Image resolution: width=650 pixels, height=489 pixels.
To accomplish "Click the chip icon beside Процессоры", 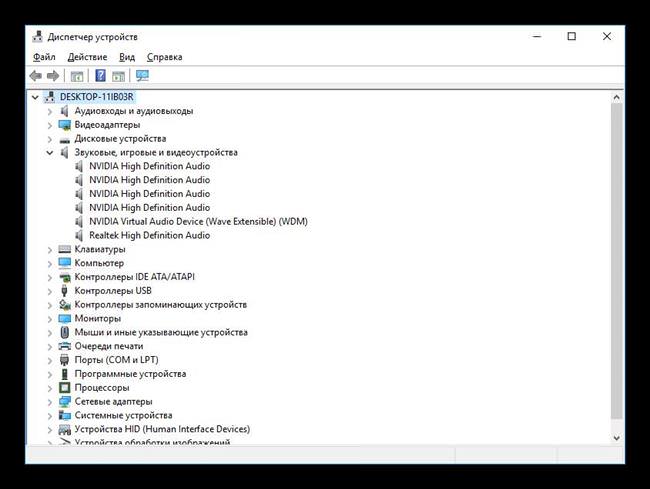I will [x=65, y=387].
